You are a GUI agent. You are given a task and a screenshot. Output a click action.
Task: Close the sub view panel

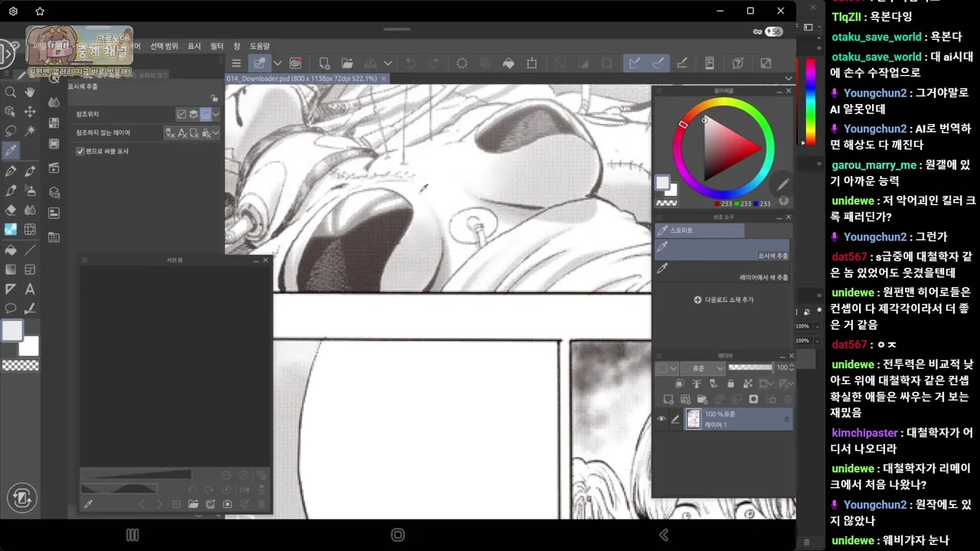(x=266, y=260)
